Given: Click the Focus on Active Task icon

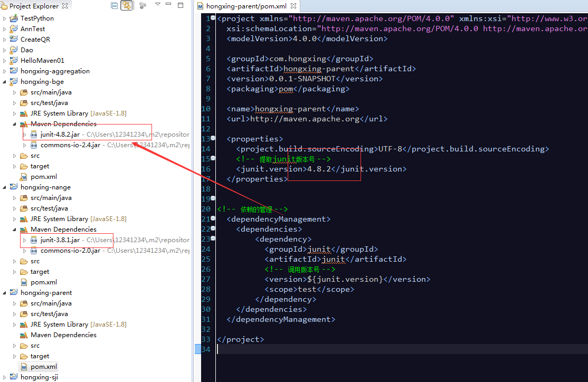Looking at the screenshot, I should point(143,6).
